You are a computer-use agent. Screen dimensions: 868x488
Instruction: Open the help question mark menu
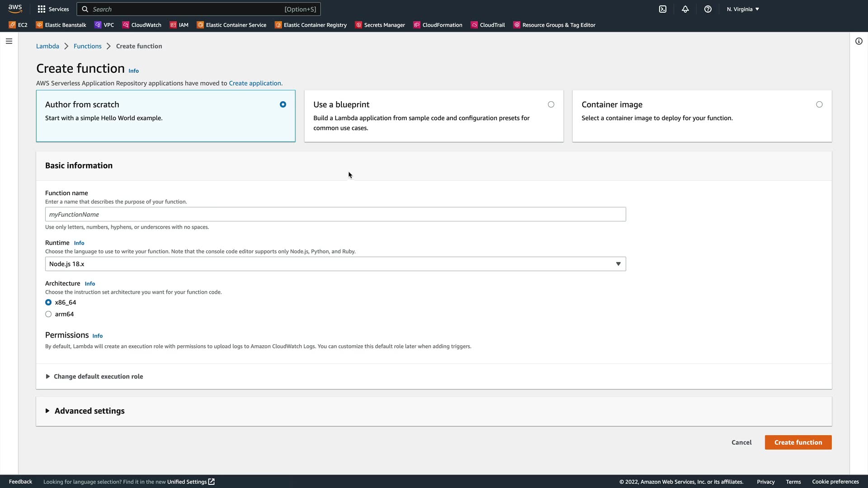click(x=708, y=9)
